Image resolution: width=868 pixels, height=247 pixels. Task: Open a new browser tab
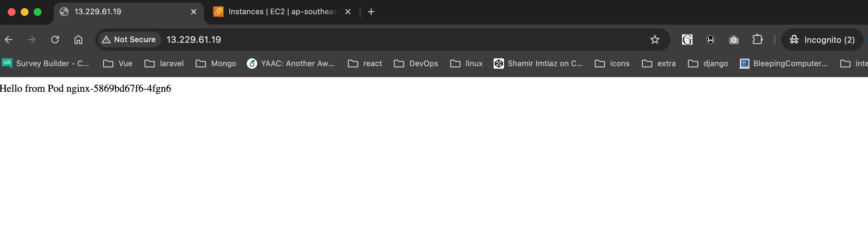[x=371, y=12]
